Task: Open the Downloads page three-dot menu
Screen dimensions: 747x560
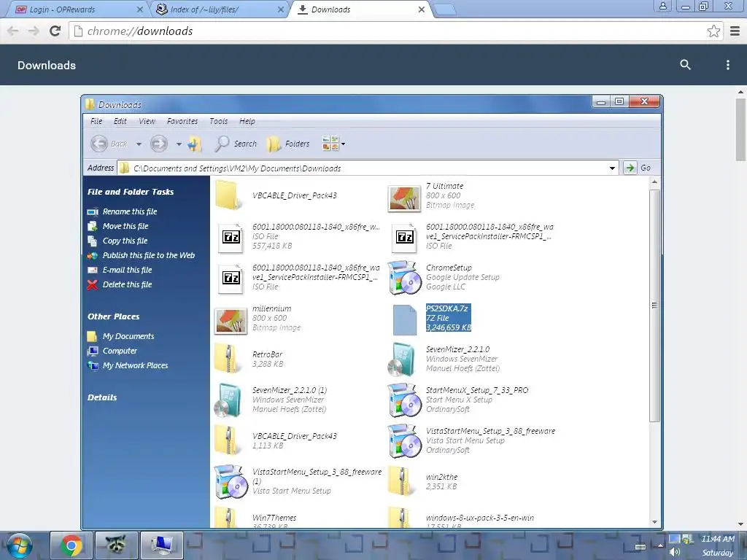Action: click(727, 65)
